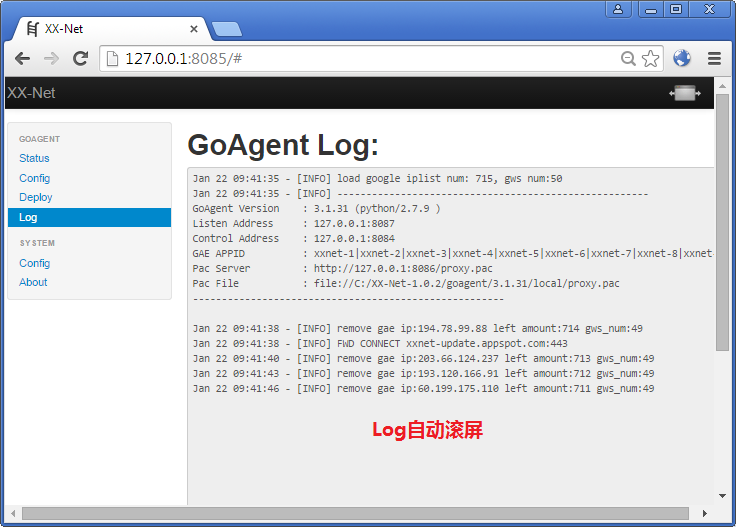This screenshot has height=527, width=736.
Task: Open the System Config page
Action: click(35, 263)
